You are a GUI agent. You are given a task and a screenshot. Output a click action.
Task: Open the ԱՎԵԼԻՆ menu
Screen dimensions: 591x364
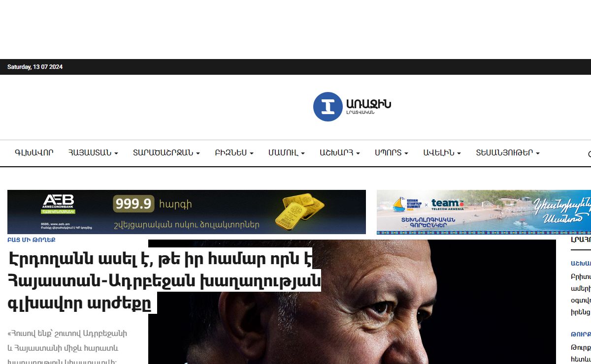coord(442,153)
